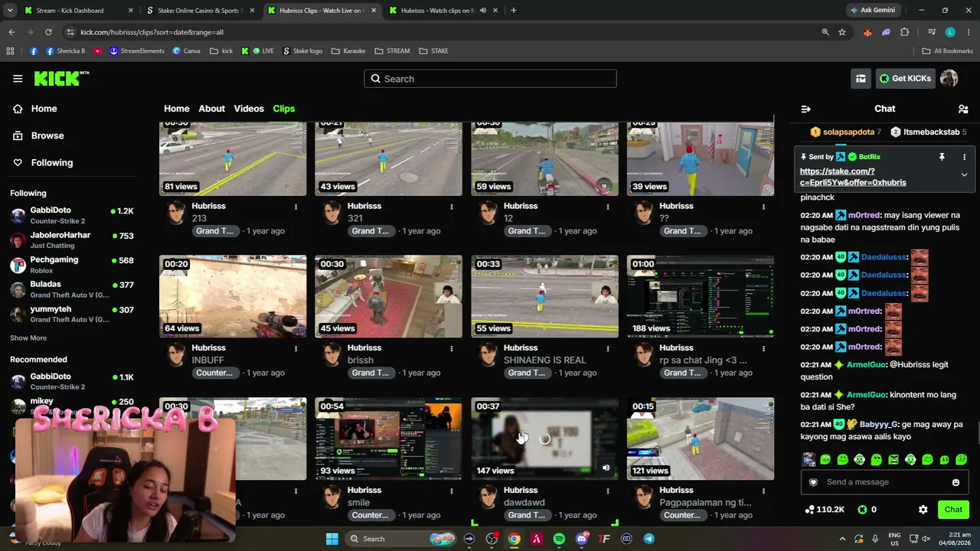This screenshot has width=980, height=551.
Task: Open options menu for "SHINAENG IS REAL" clip
Action: [x=608, y=348]
